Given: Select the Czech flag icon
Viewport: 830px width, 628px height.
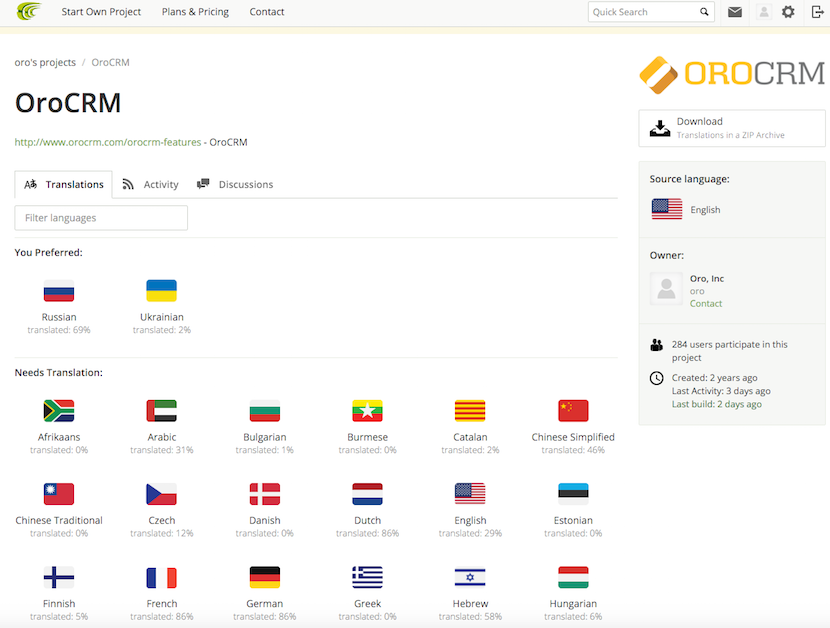Looking at the screenshot, I should 161,494.
